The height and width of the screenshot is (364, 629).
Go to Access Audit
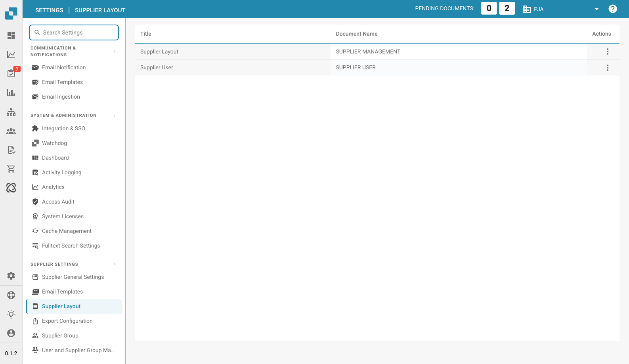(74, 202)
